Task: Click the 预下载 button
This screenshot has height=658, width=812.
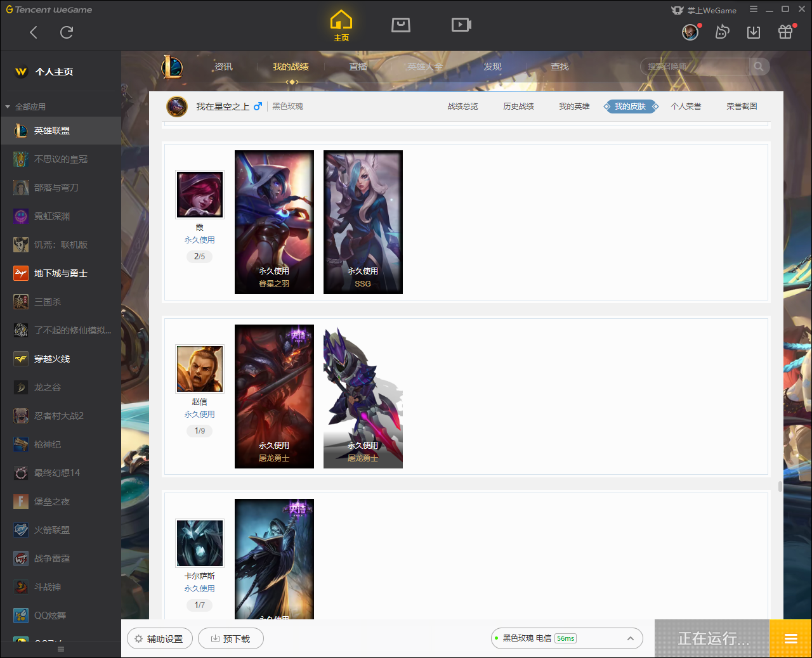Action: coord(231,638)
